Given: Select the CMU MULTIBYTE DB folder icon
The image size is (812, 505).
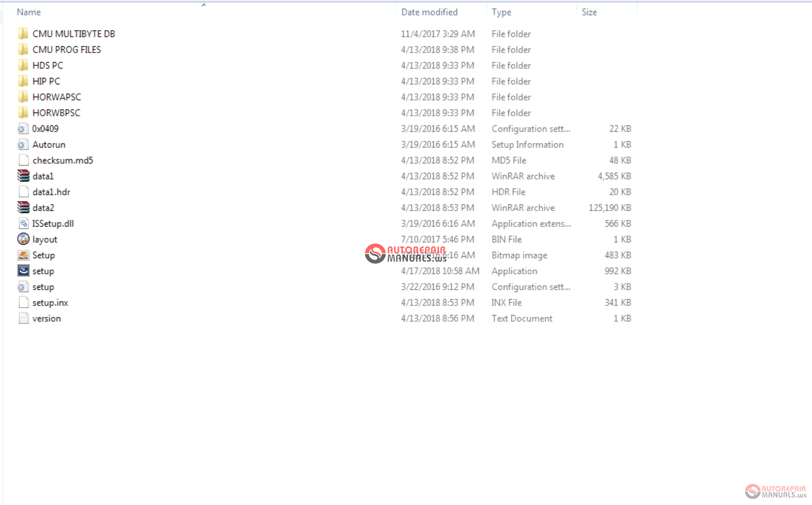Looking at the screenshot, I should pos(23,34).
